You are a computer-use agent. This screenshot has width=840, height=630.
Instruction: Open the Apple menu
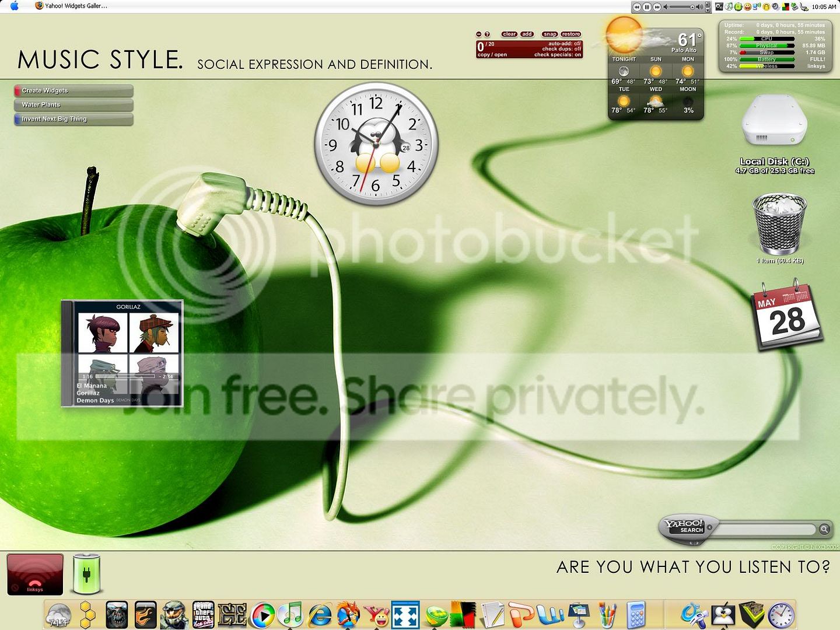point(15,6)
